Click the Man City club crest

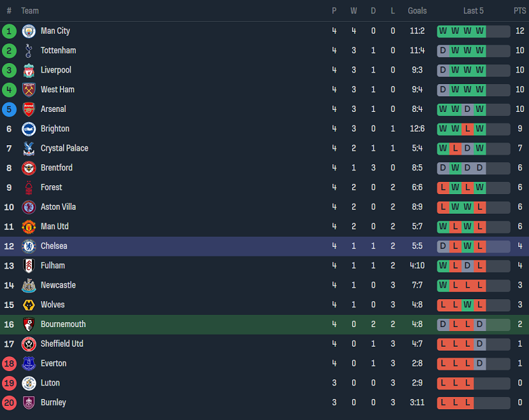[x=28, y=31]
